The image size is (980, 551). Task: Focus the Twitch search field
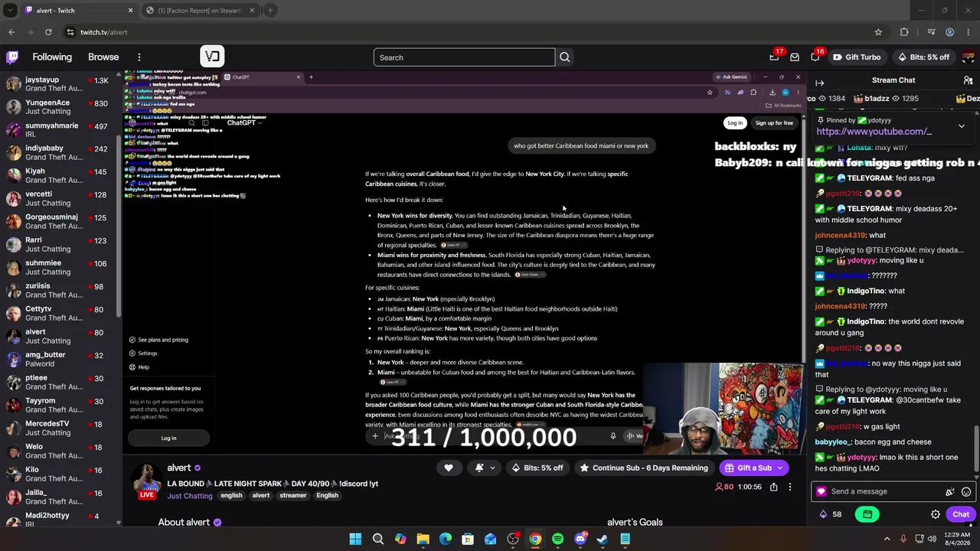point(464,57)
